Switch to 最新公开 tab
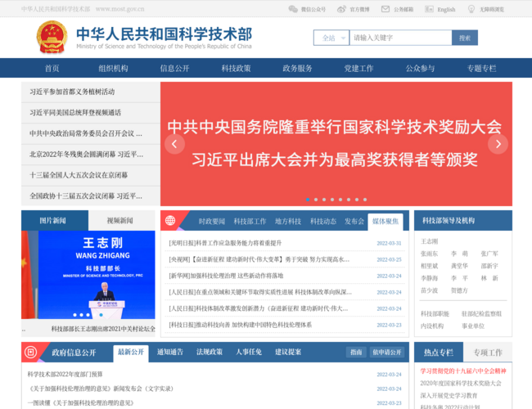532x409 pixels. pyautogui.click(x=131, y=353)
